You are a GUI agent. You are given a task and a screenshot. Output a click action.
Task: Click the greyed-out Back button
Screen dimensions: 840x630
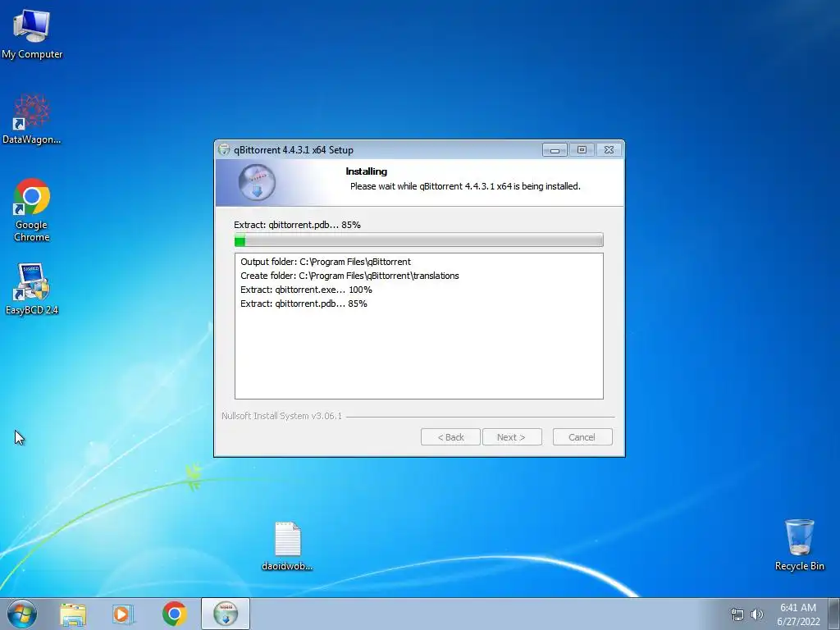pyautogui.click(x=450, y=437)
